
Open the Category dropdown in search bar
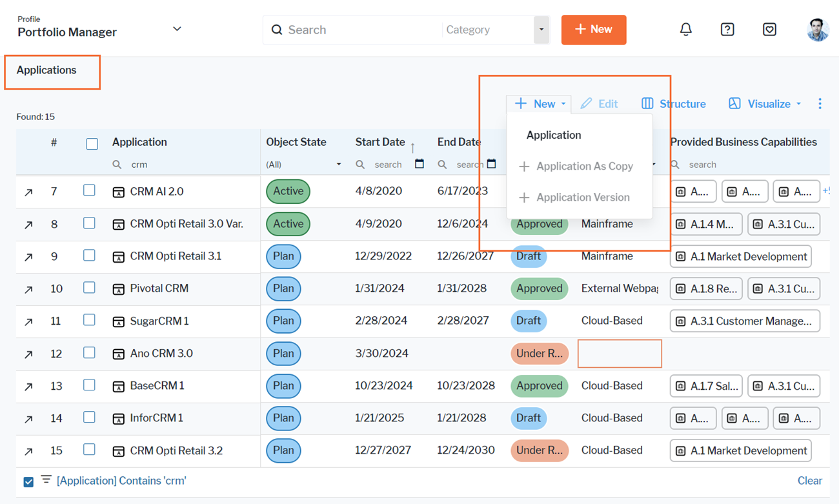click(x=541, y=30)
